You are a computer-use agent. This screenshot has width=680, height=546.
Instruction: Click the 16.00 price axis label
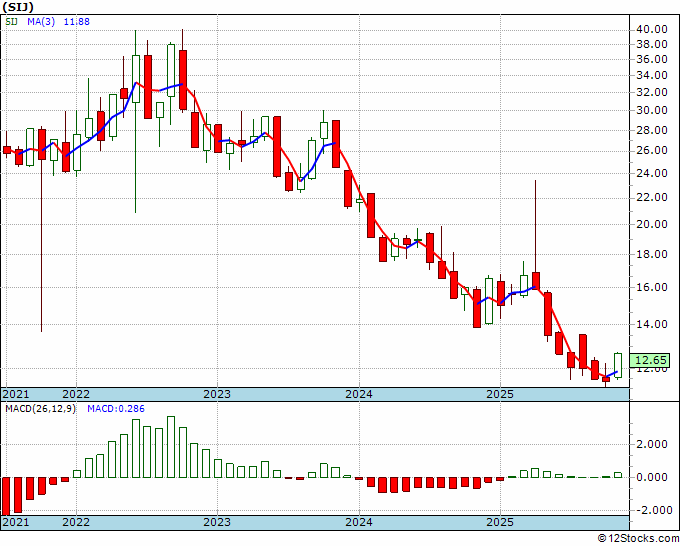click(652, 287)
